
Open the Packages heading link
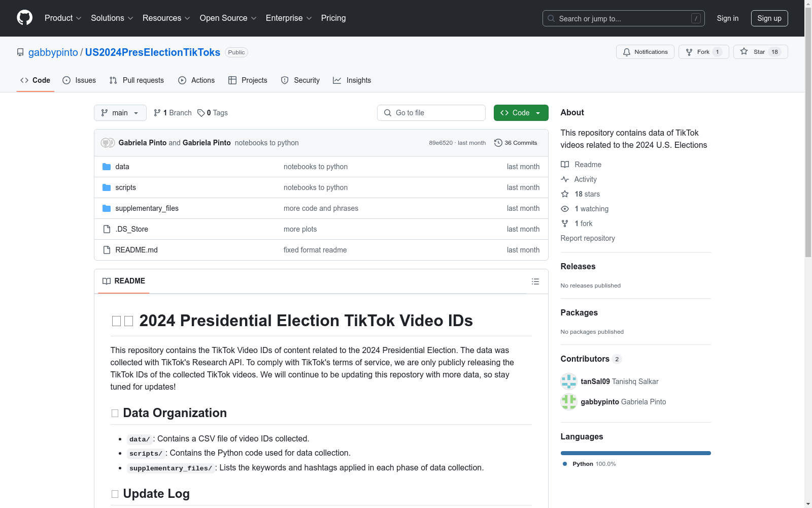click(579, 312)
